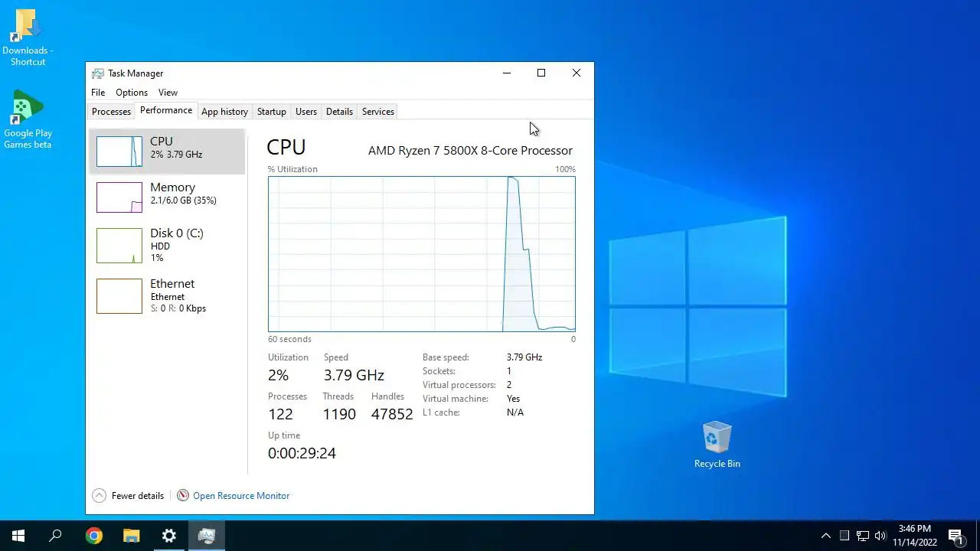Launch Google Chrome from the taskbar
The image size is (980, 551).
click(x=93, y=536)
